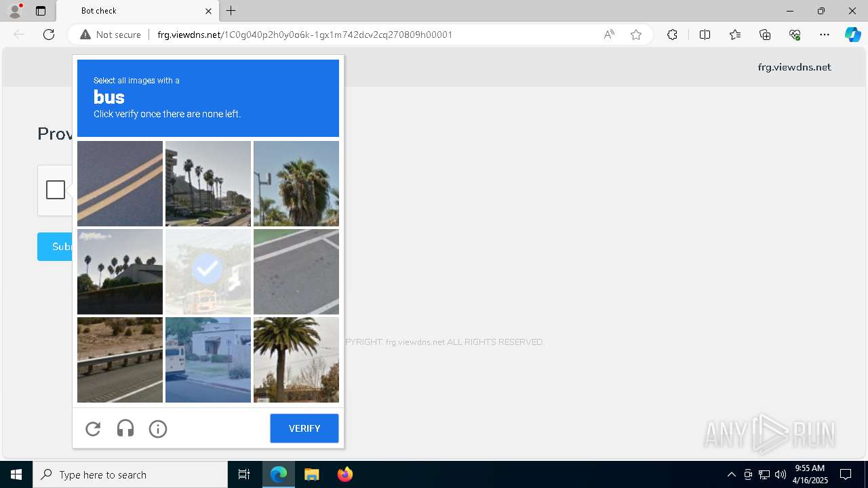
Task: Open the Favorites list
Action: click(x=735, y=35)
